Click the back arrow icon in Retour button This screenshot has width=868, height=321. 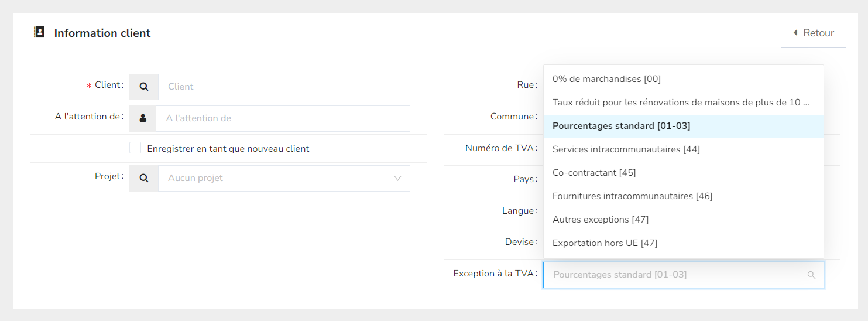[x=795, y=33]
